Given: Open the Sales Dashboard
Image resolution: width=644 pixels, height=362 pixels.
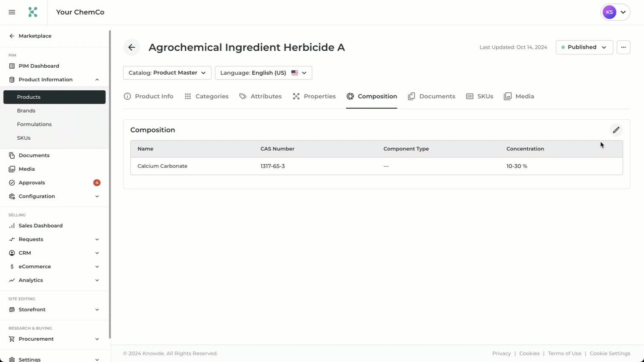Looking at the screenshot, I should [x=40, y=226].
